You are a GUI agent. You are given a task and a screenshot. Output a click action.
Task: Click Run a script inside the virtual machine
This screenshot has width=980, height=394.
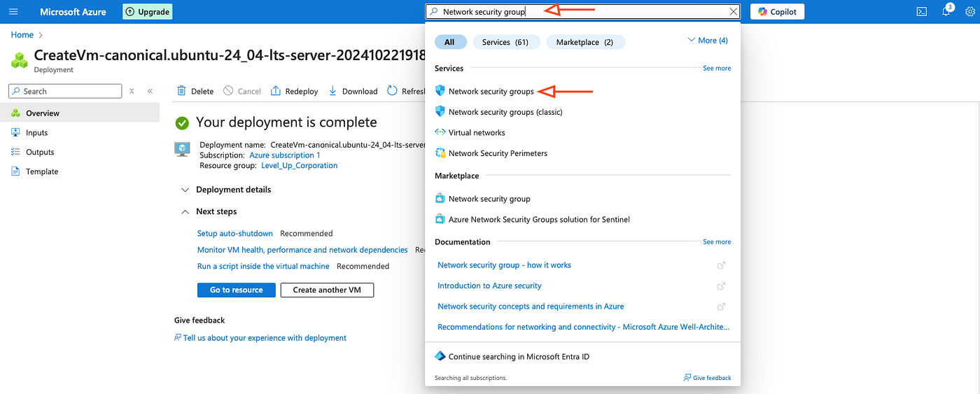(263, 266)
